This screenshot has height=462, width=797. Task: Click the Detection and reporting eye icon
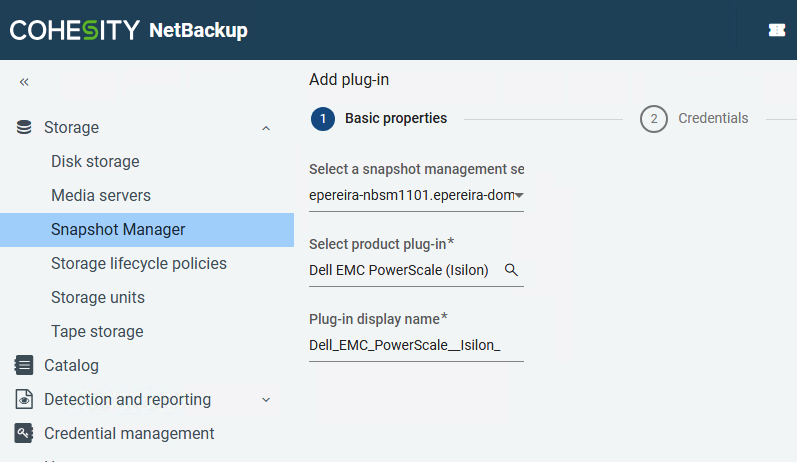(x=24, y=399)
